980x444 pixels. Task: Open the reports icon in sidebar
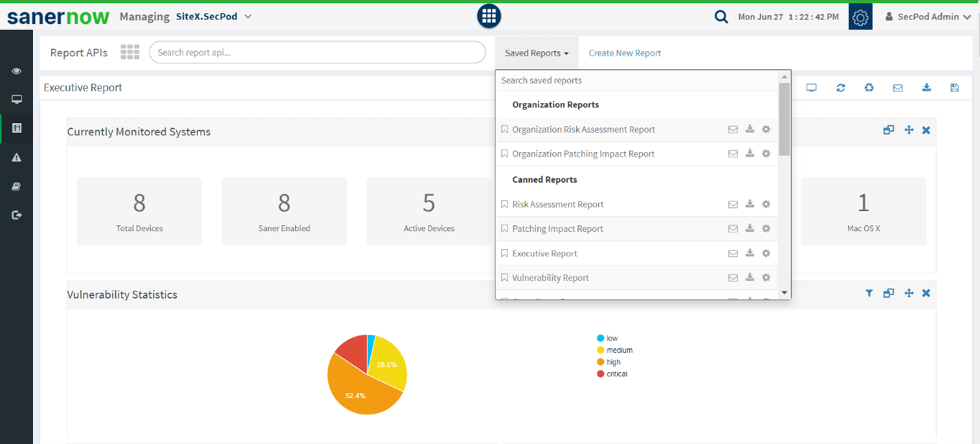(x=17, y=128)
